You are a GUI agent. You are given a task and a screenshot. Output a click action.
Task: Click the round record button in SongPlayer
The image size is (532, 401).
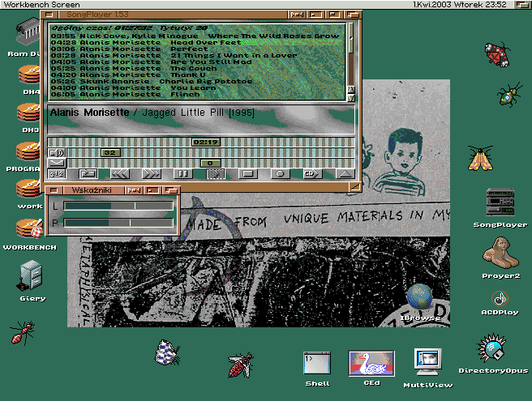pos(280,174)
